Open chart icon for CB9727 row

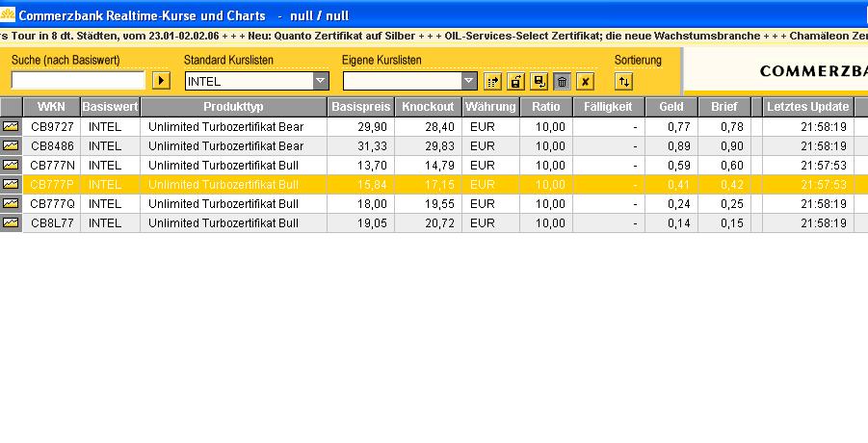click(x=11, y=127)
